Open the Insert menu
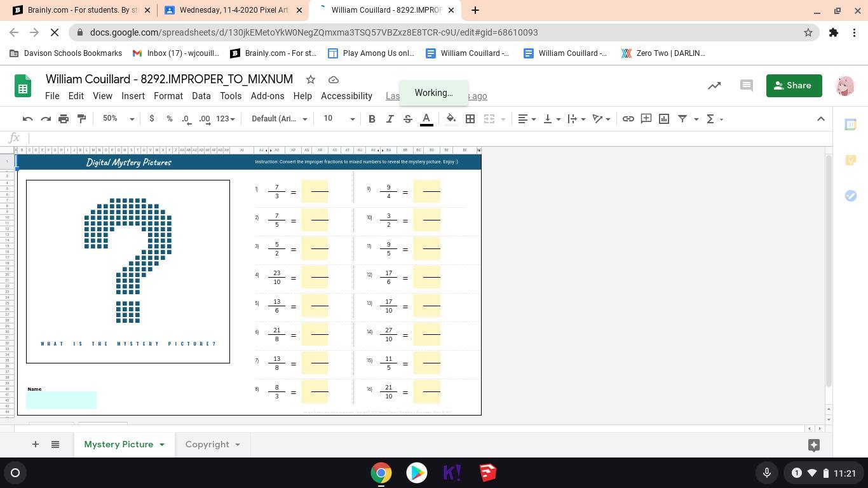The width and height of the screenshot is (868, 488). click(x=133, y=96)
